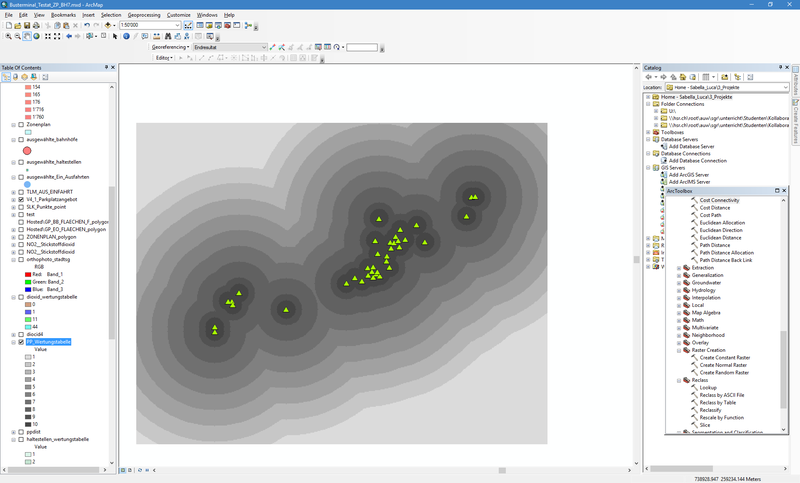Click the Save map document icon

coord(27,25)
